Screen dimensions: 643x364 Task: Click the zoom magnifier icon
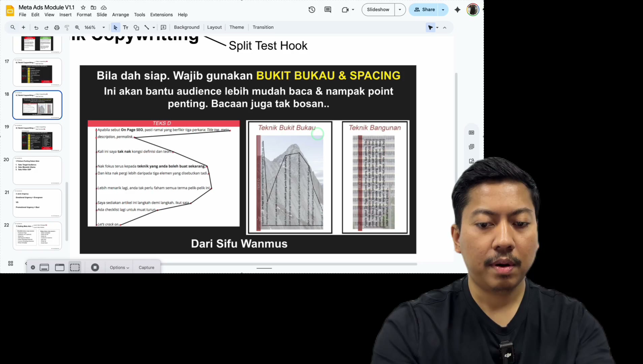(77, 27)
